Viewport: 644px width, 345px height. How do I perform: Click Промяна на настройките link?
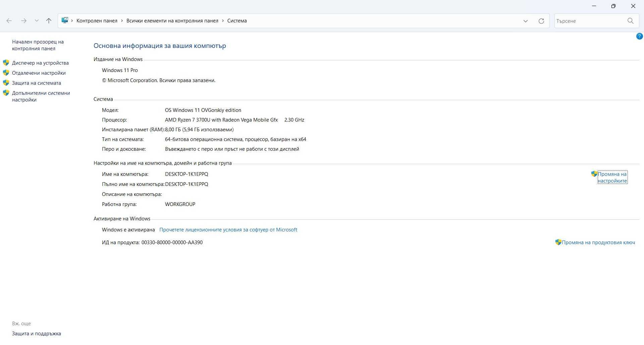click(x=612, y=178)
